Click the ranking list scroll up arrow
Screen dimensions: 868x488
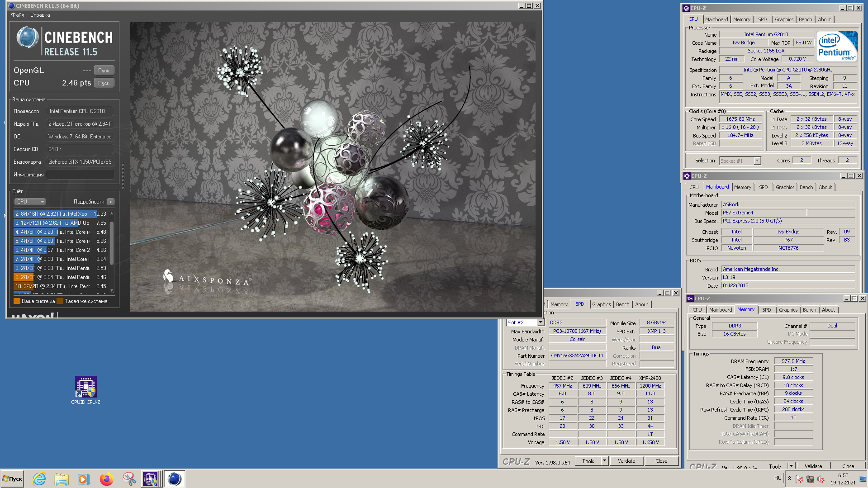pos(112,213)
